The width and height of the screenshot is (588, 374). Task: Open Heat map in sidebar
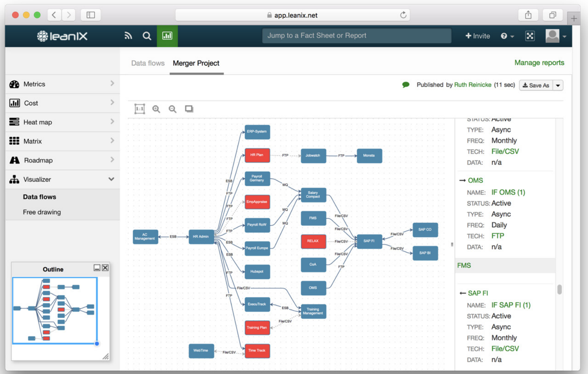click(62, 122)
